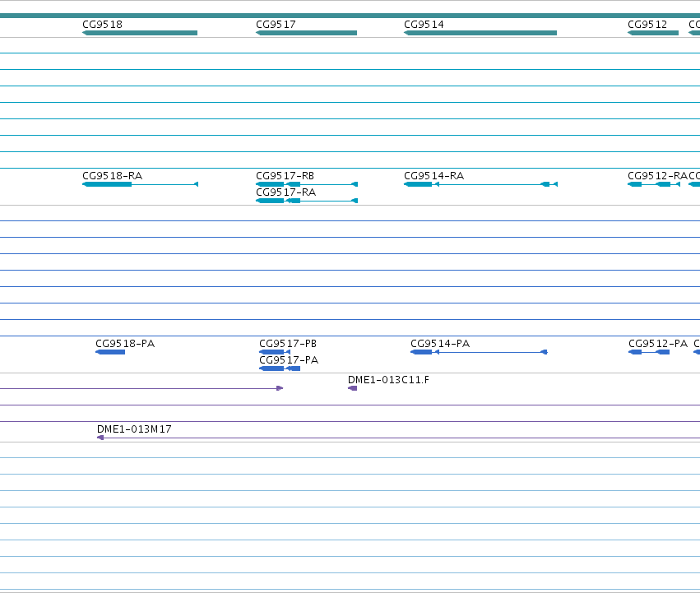Click the CG9512 gene label

tap(647, 24)
